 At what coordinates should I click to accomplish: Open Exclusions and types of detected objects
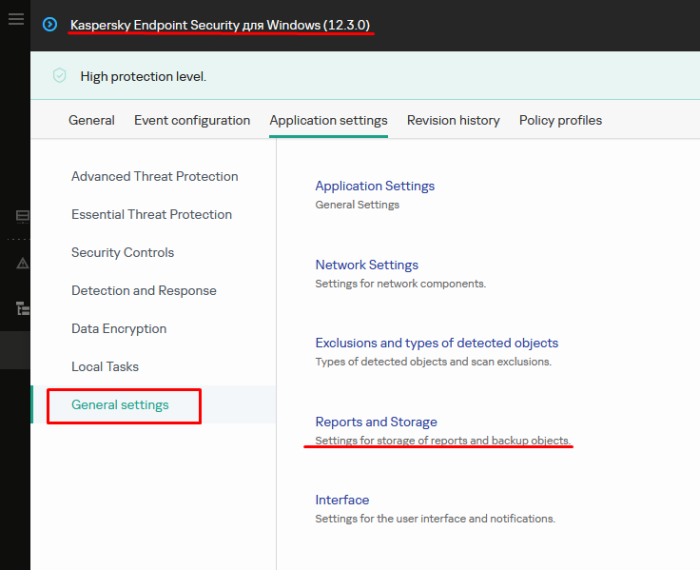(436, 343)
